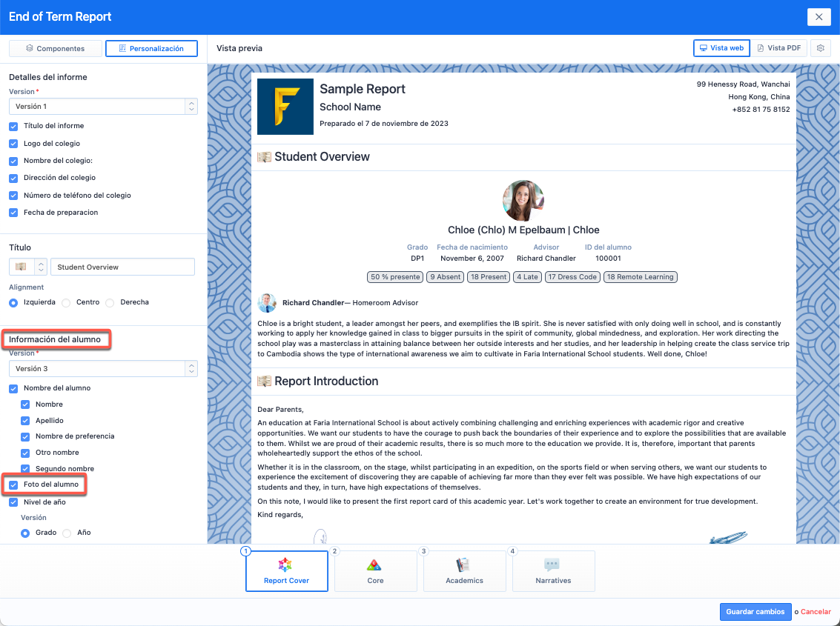Toggle the Logo del colegio checkbox
This screenshot has width=840, height=626.
(13, 144)
